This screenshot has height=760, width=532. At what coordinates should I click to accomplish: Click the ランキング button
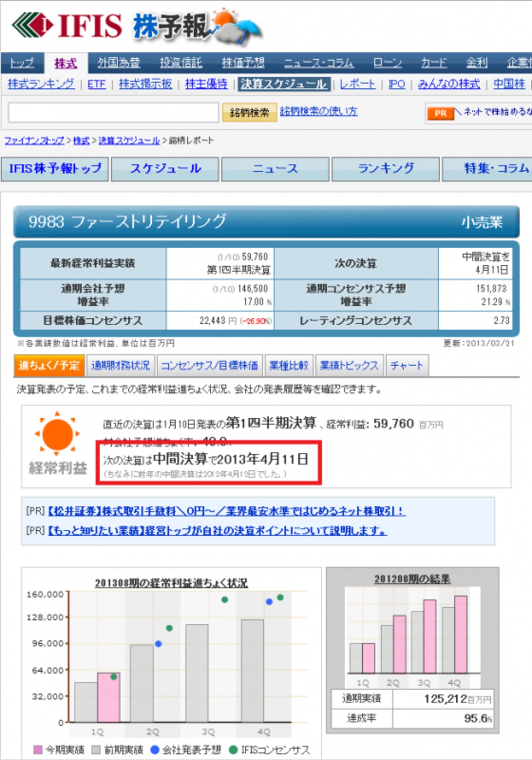tap(386, 169)
